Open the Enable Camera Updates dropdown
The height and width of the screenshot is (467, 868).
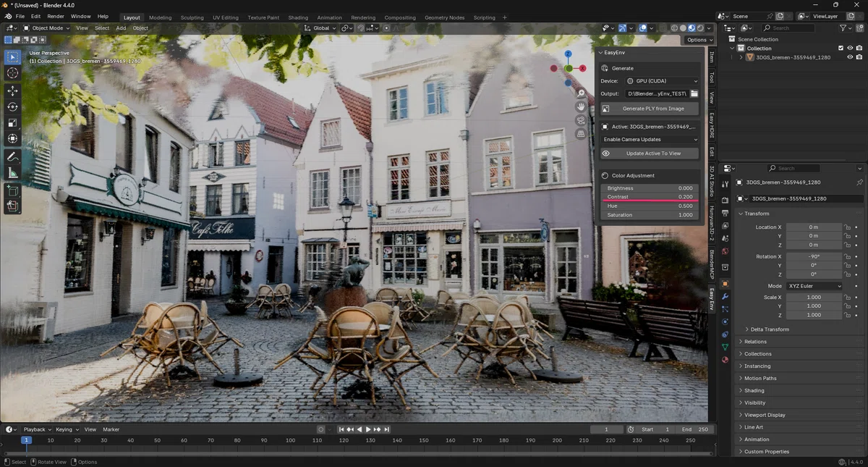click(650, 139)
